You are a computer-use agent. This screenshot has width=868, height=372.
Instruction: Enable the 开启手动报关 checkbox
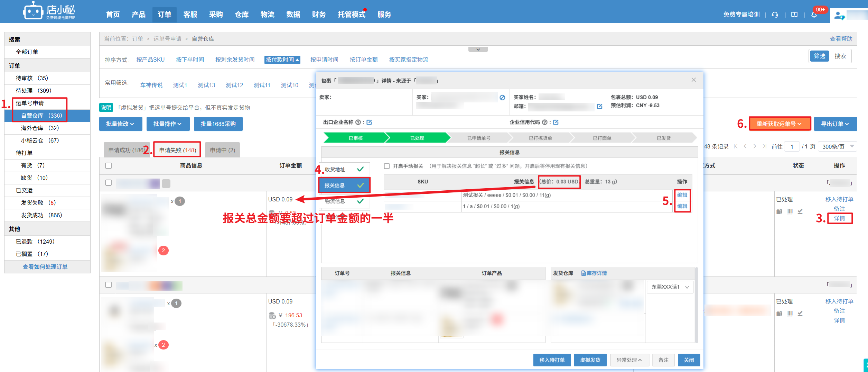387,166
